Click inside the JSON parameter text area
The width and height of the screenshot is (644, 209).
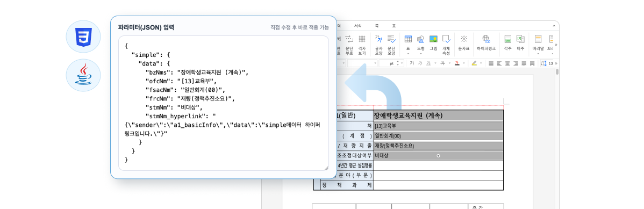pos(224,103)
